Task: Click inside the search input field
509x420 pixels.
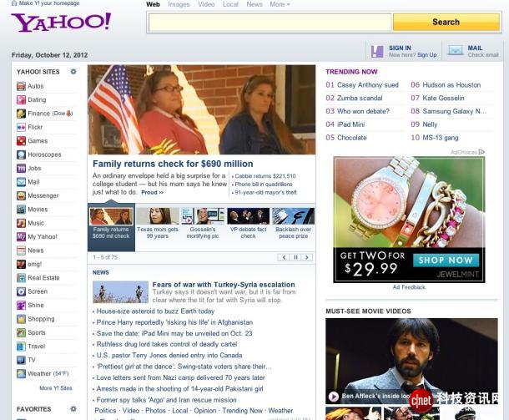Action: coord(270,22)
